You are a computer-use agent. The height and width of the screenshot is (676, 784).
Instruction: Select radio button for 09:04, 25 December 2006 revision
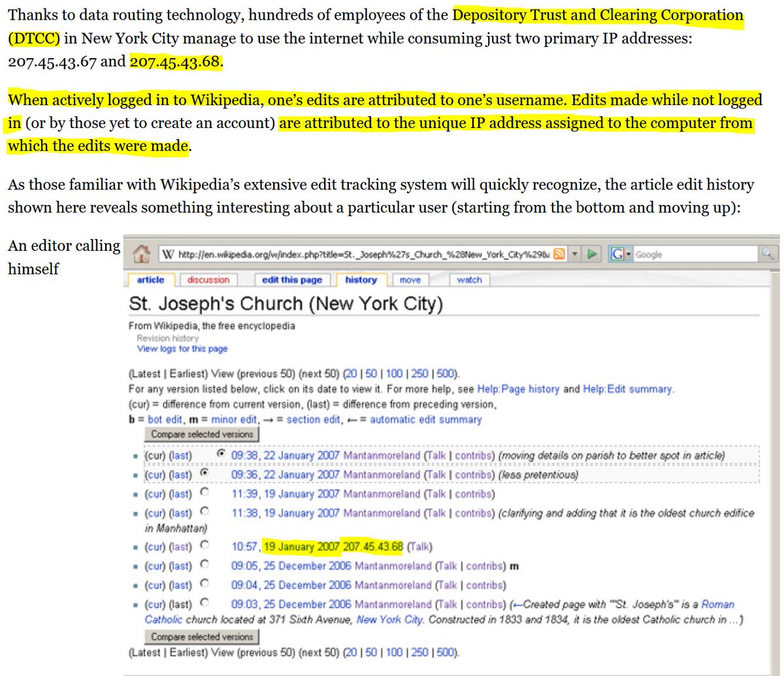(x=204, y=583)
